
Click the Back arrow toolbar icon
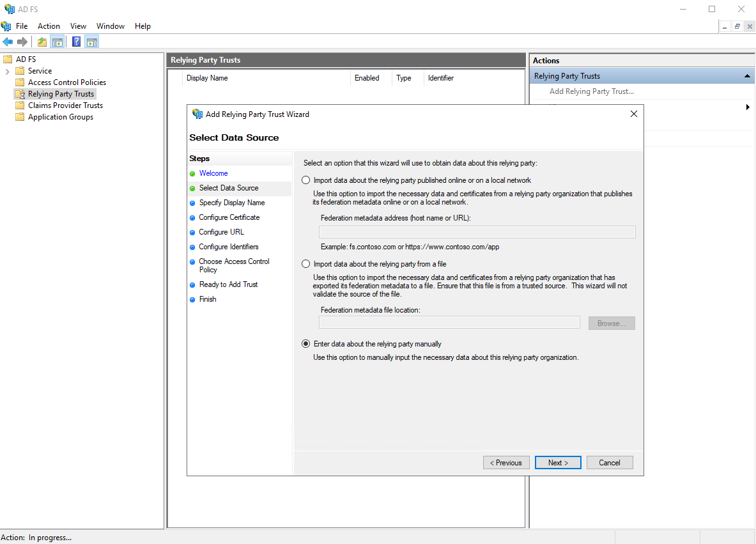(8, 42)
